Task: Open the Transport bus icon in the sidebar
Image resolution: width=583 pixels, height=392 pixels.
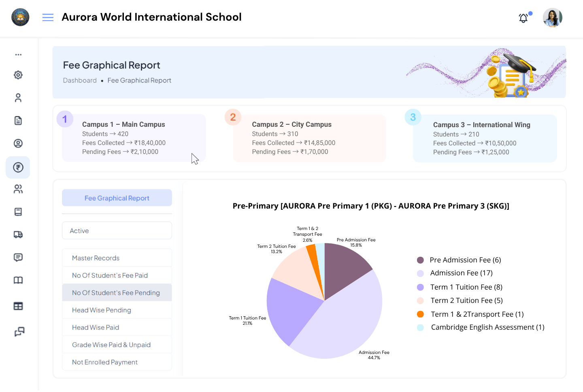Action: 18,234
